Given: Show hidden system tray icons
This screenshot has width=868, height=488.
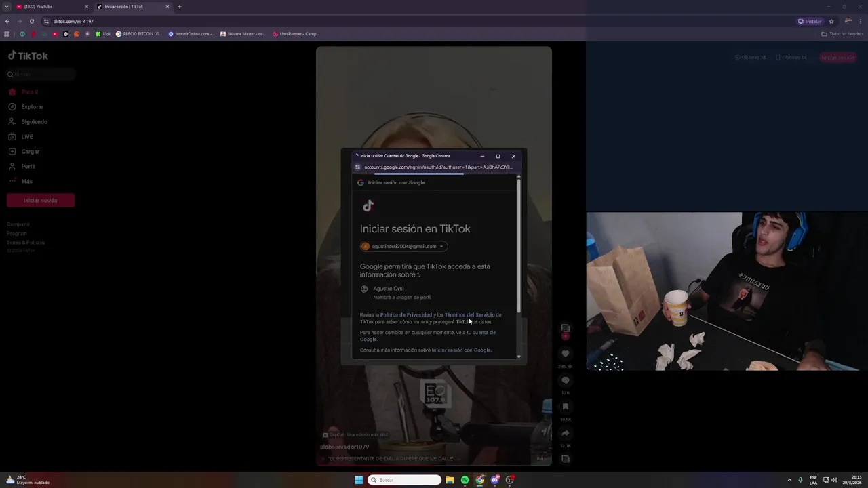Looking at the screenshot, I should click(789, 480).
